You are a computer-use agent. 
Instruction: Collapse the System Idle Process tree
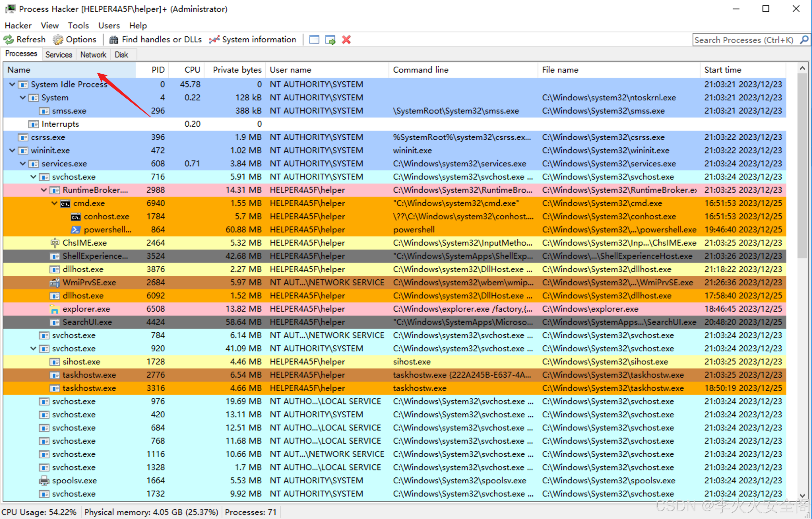pyautogui.click(x=12, y=85)
